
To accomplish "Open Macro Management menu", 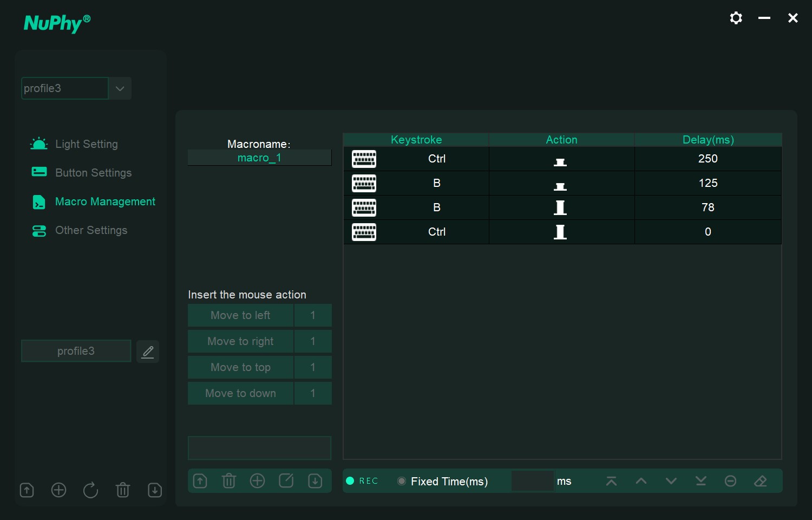I will pyautogui.click(x=105, y=201).
